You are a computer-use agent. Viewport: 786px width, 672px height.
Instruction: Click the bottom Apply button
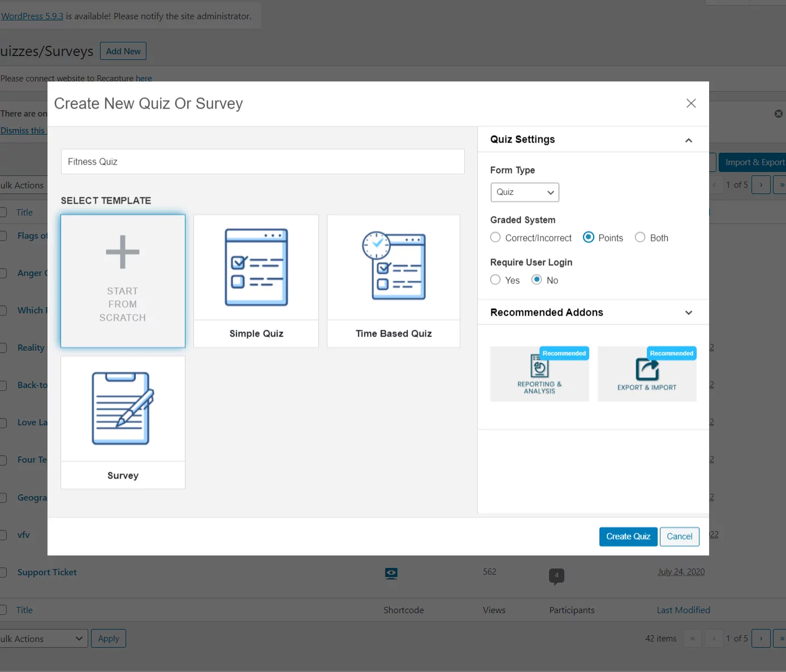pyautogui.click(x=109, y=639)
